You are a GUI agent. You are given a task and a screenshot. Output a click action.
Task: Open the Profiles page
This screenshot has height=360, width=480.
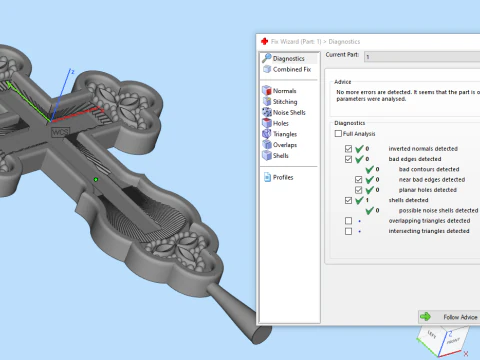(x=283, y=177)
